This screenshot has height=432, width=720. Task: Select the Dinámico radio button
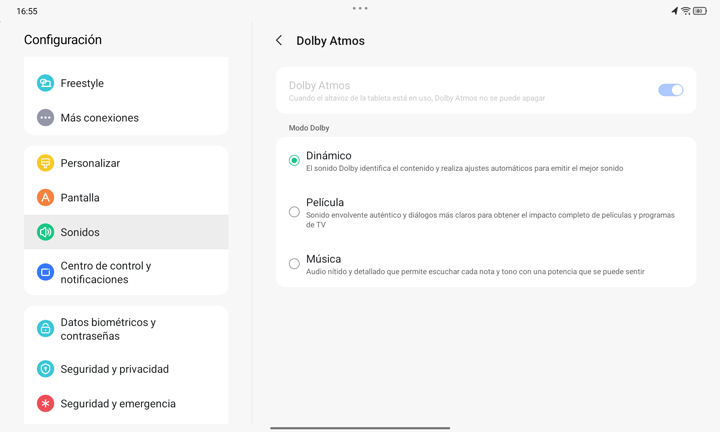click(x=294, y=160)
